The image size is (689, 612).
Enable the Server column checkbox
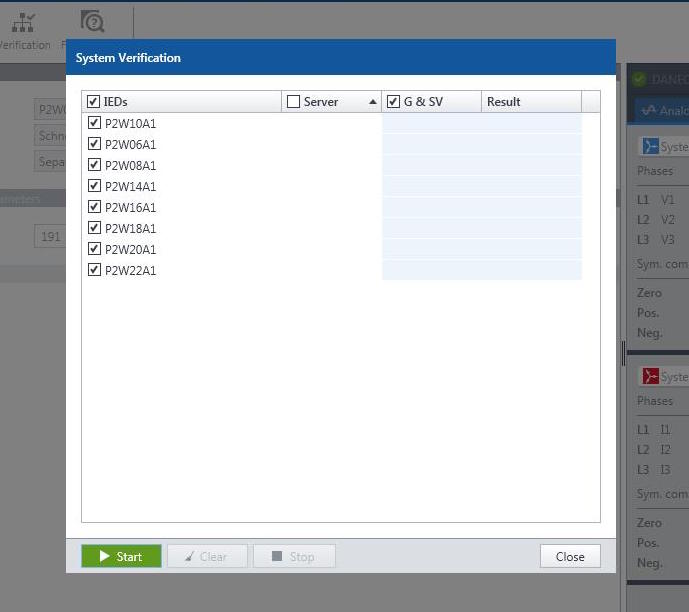tap(293, 101)
